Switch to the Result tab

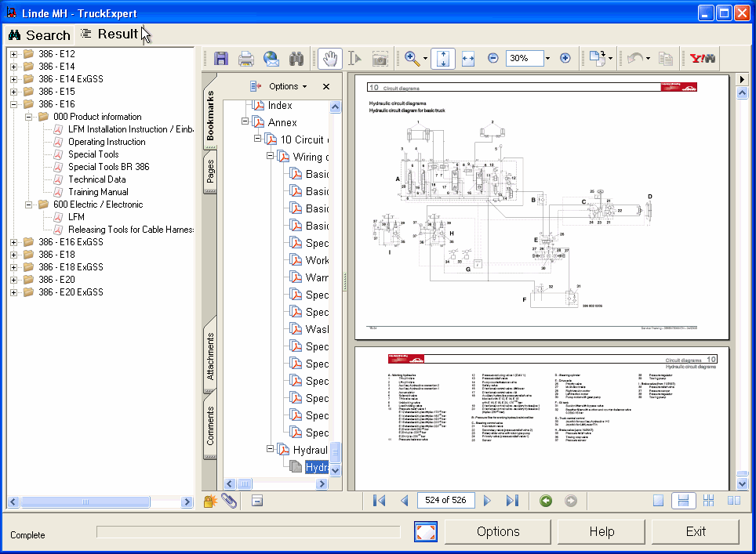click(110, 34)
